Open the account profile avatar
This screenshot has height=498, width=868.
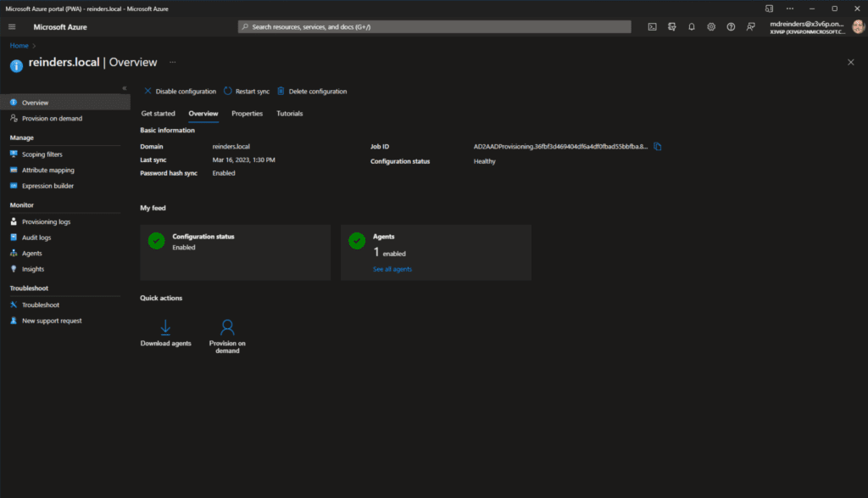click(858, 26)
